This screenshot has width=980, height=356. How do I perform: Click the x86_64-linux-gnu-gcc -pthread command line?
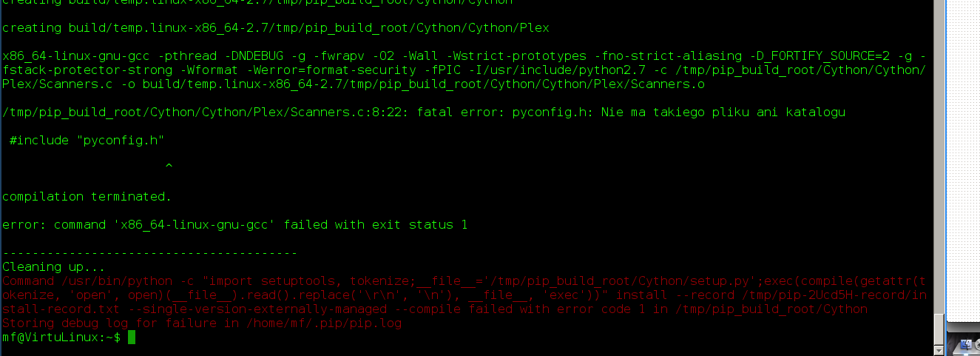464,56
